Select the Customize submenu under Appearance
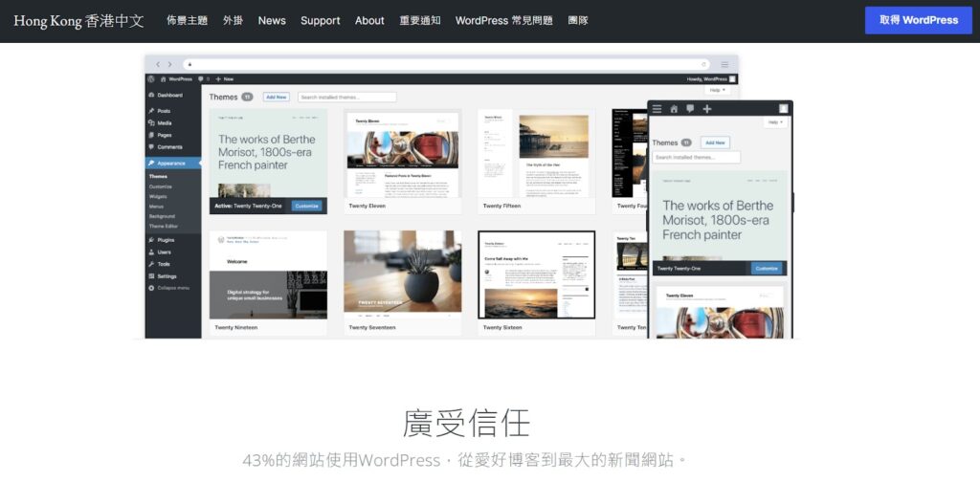 click(x=161, y=186)
